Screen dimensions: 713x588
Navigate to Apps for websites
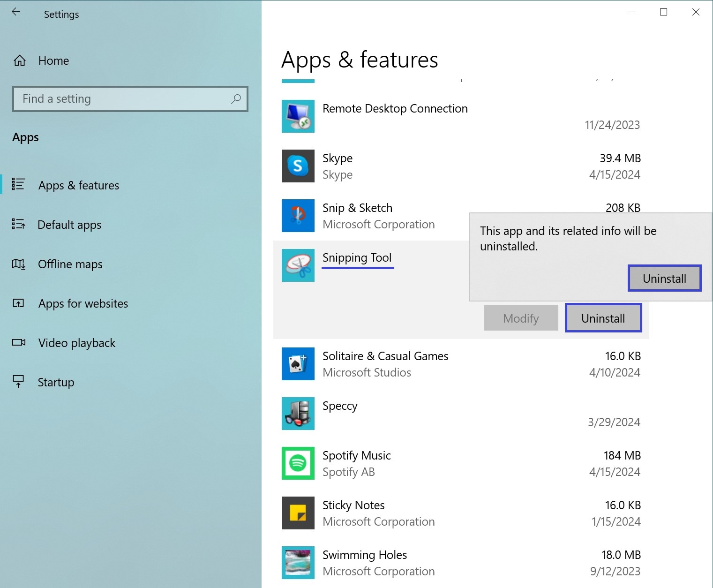coord(83,303)
